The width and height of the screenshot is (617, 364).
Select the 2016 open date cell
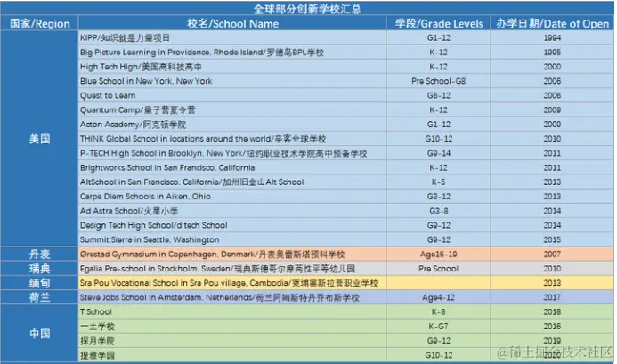click(552, 327)
